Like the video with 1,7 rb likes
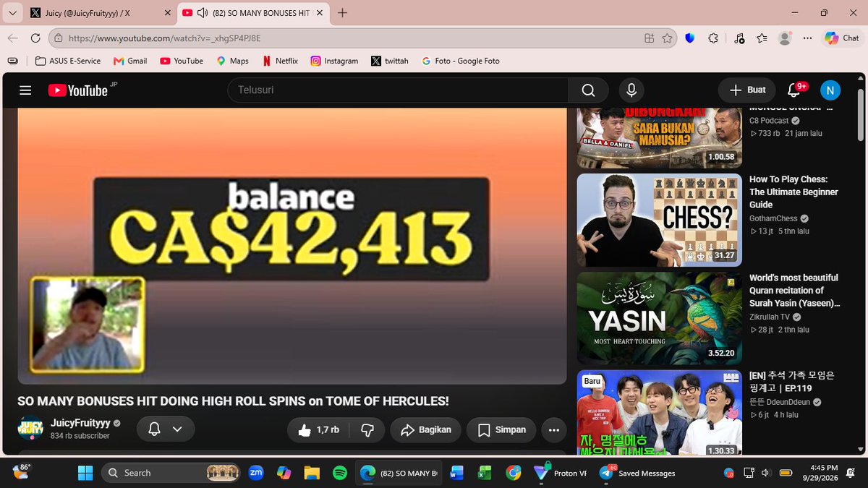 pyautogui.click(x=318, y=429)
